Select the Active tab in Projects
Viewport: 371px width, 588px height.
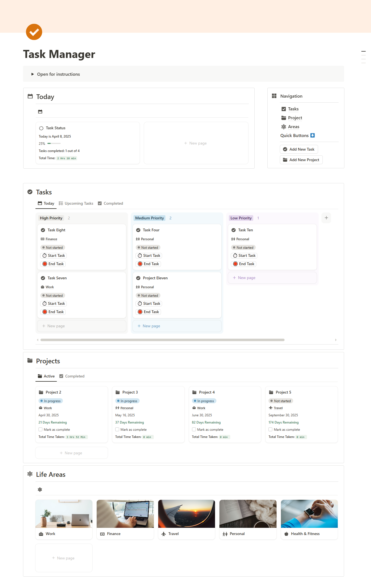tap(46, 376)
